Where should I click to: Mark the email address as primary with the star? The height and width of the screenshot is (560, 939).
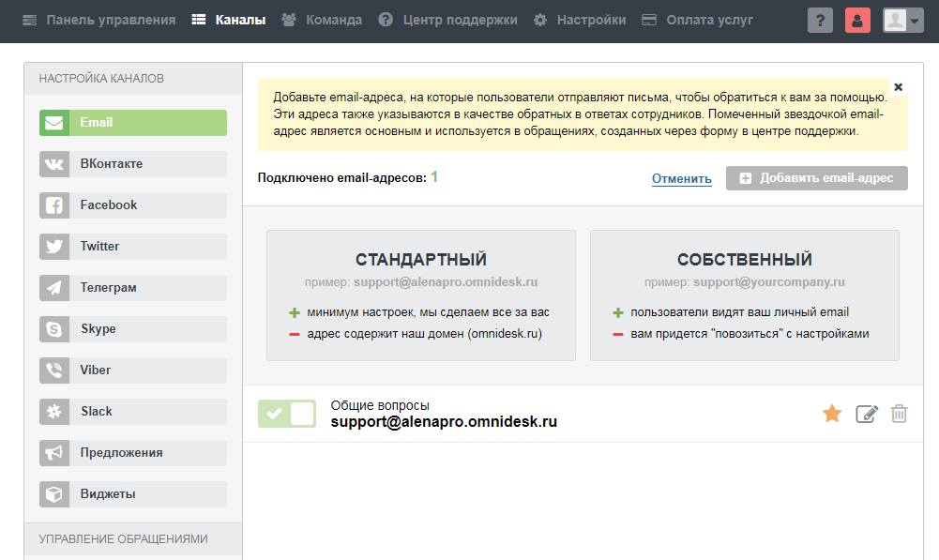832,413
